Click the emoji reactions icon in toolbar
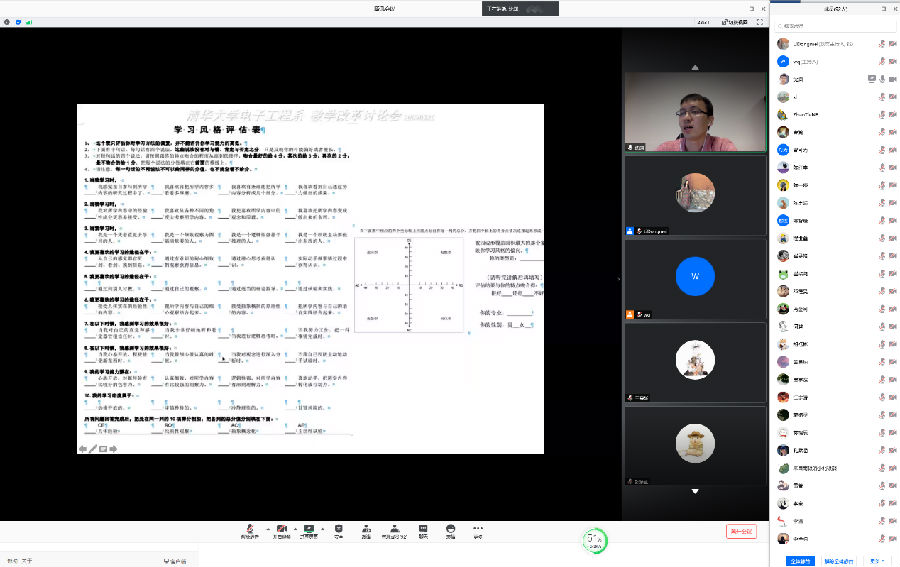 pyautogui.click(x=451, y=530)
